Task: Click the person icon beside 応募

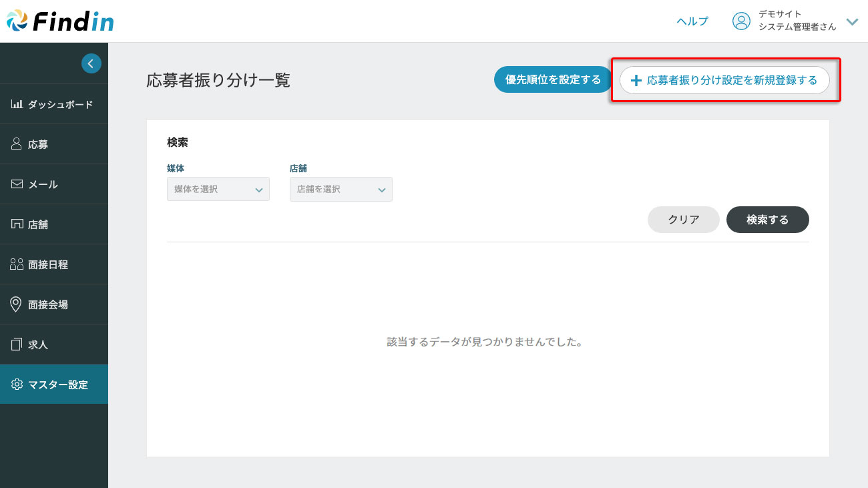Action: point(17,144)
